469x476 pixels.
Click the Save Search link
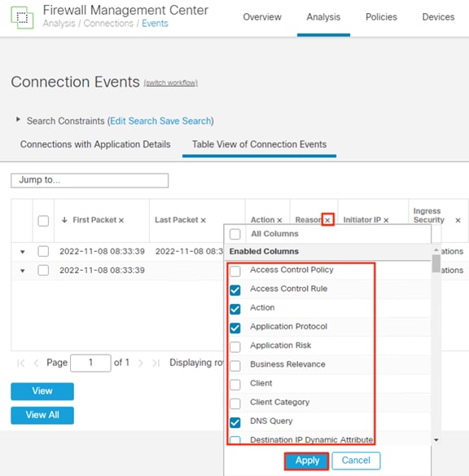coord(185,121)
